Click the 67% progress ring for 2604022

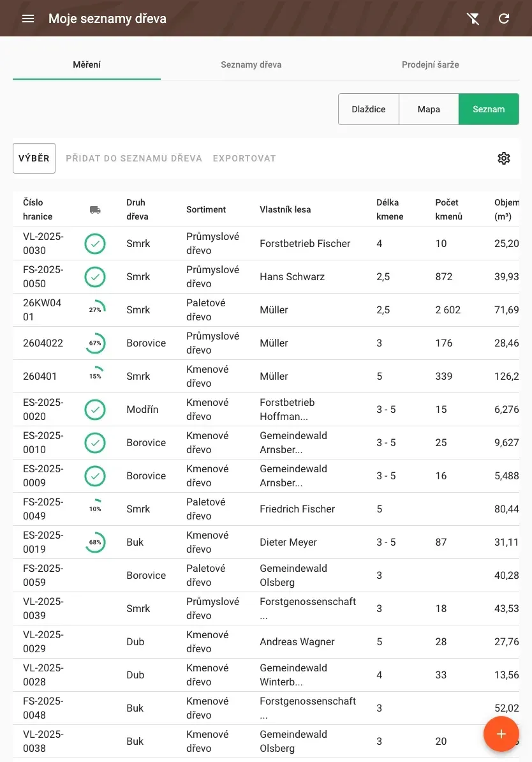[x=95, y=343]
